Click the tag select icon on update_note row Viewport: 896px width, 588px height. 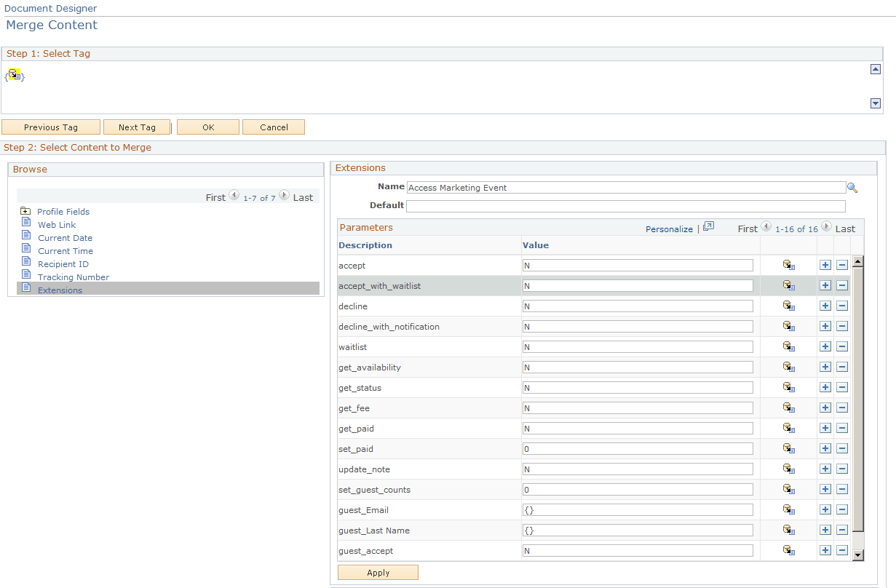pyautogui.click(x=789, y=469)
